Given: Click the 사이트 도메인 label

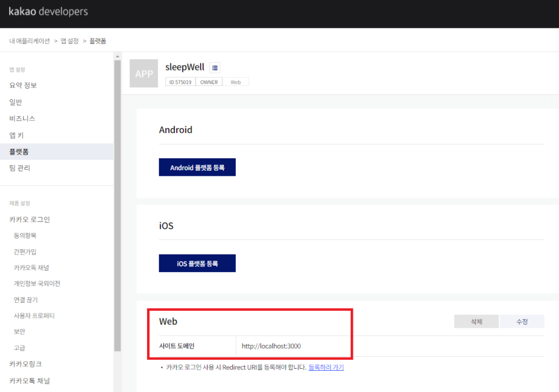Looking at the screenshot, I should [x=177, y=346].
